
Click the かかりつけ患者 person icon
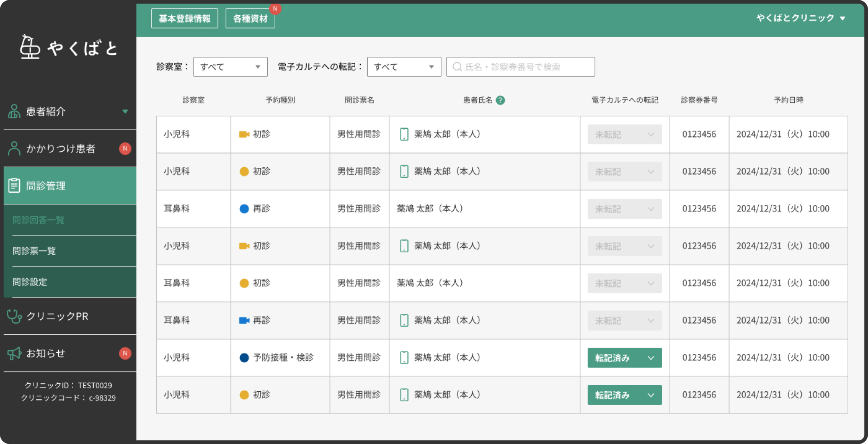(14, 148)
